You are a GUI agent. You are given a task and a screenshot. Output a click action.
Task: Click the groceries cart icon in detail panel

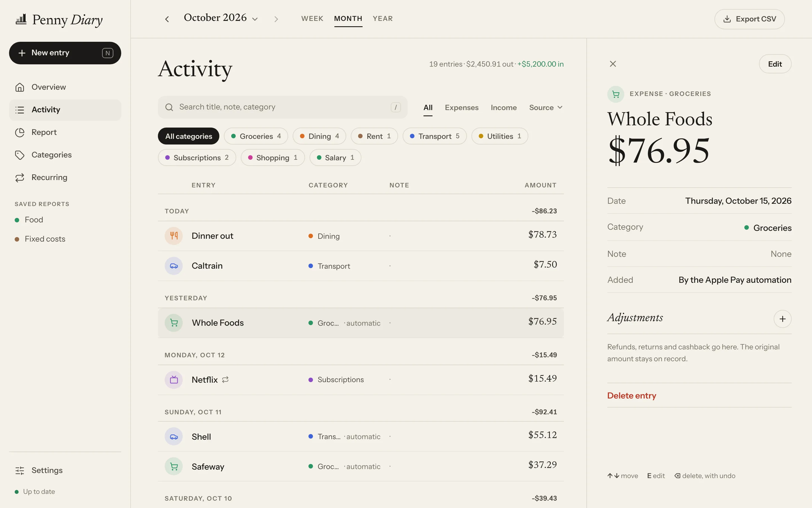pos(615,94)
